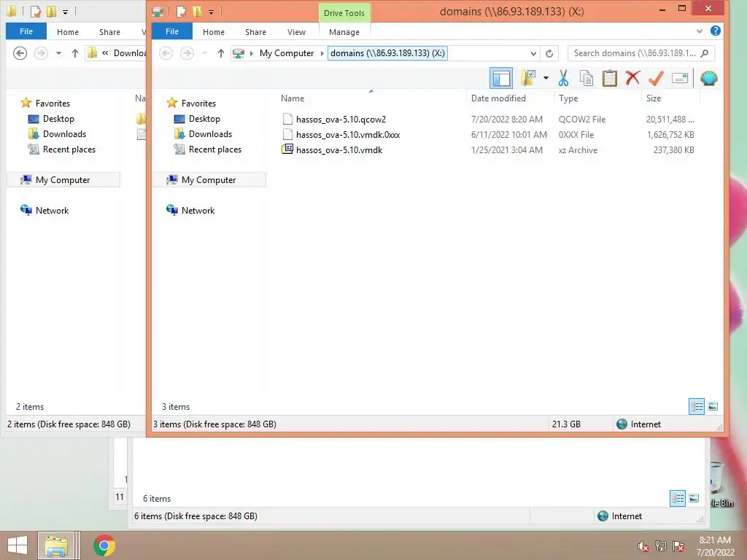Click new folder icon in domains quick access toolbar
Screen dimensions: 747x560
click(197, 11)
